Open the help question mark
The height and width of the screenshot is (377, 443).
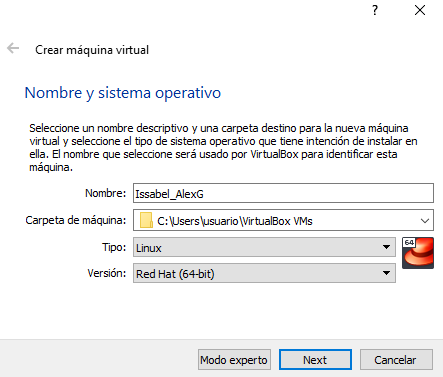[x=375, y=10]
